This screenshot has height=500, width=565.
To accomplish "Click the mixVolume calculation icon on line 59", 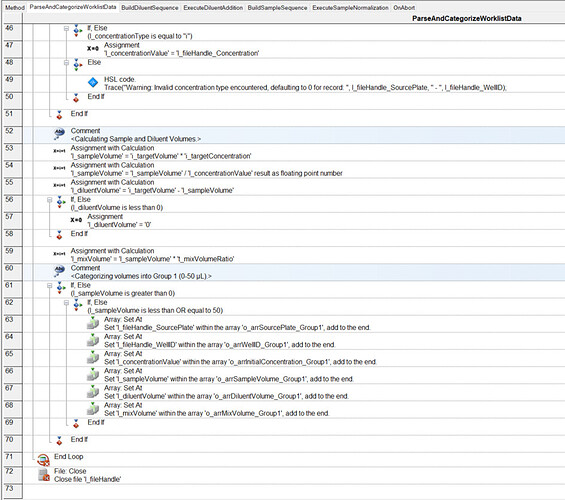I will click(x=59, y=254).
